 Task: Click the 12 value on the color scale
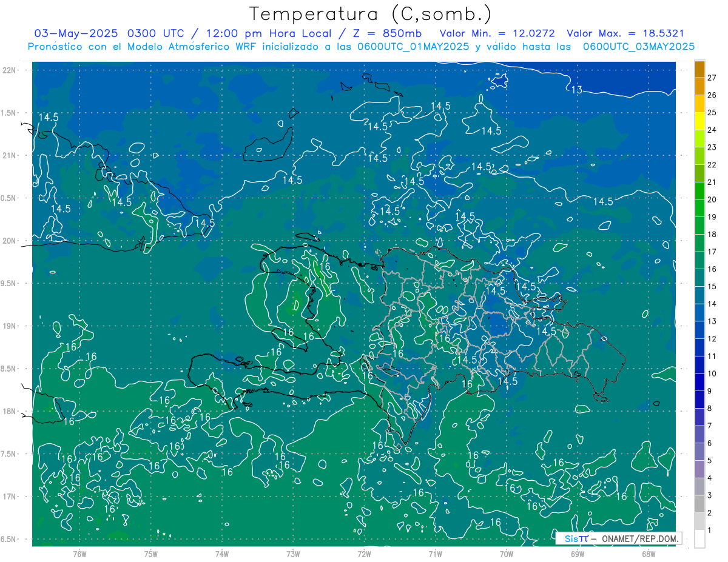pos(712,338)
